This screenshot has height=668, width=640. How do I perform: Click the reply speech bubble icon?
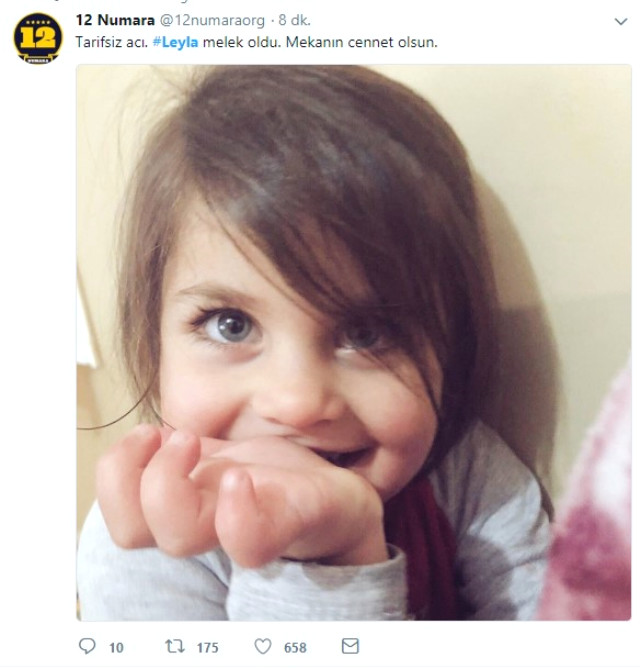click(86, 646)
